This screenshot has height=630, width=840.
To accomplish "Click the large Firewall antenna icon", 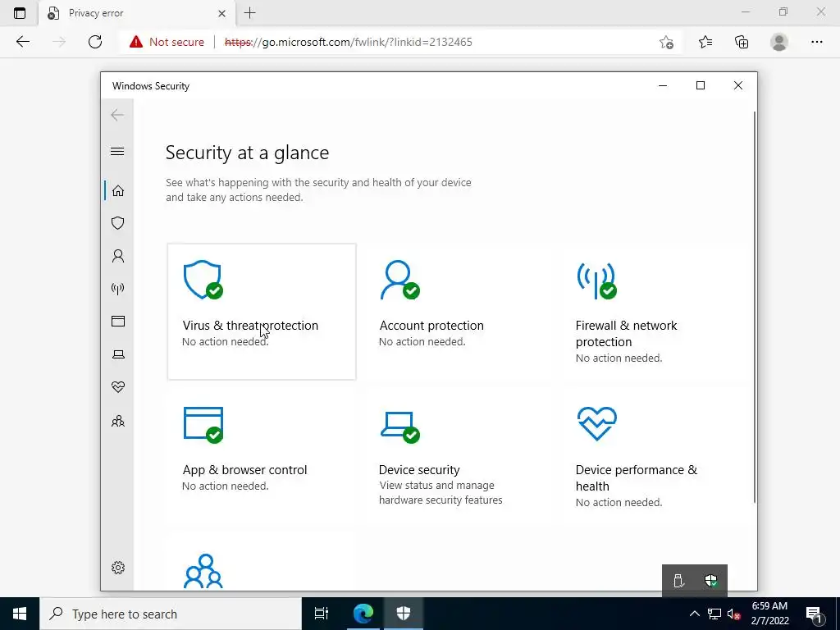I will click(x=596, y=281).
